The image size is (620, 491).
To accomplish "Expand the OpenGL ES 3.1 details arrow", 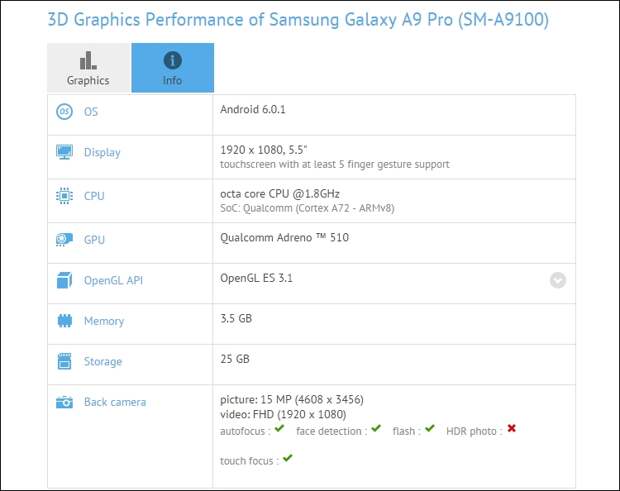I will (x=558, y=281).
